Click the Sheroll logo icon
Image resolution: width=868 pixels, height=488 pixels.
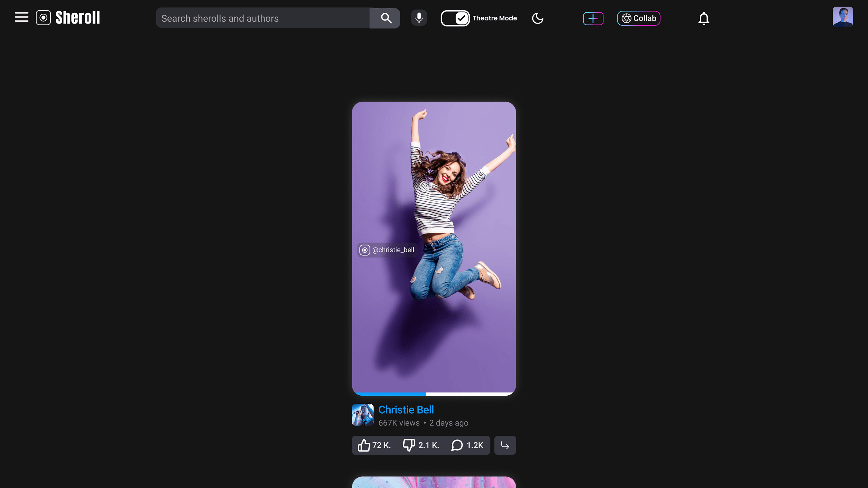point(43,18)
